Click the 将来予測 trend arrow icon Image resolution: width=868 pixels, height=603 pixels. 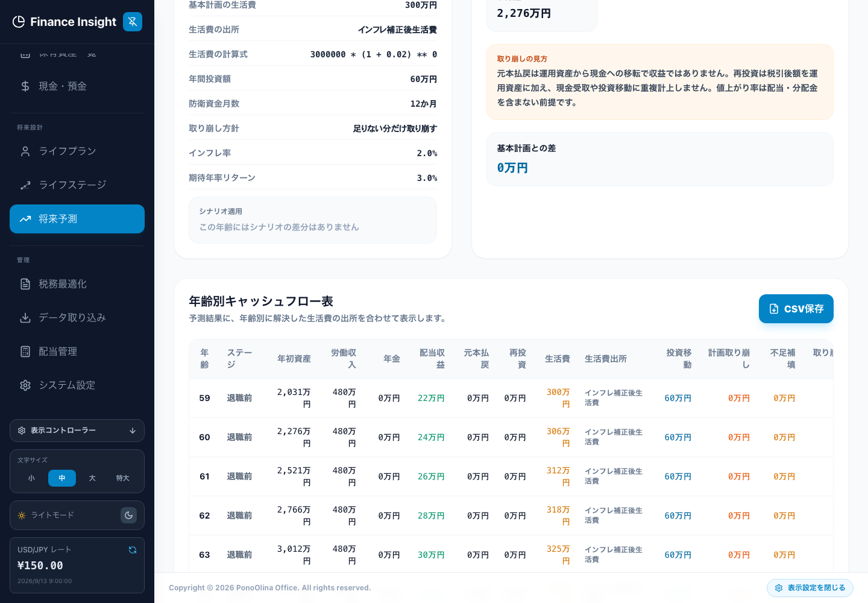click(x=25, y=219)
